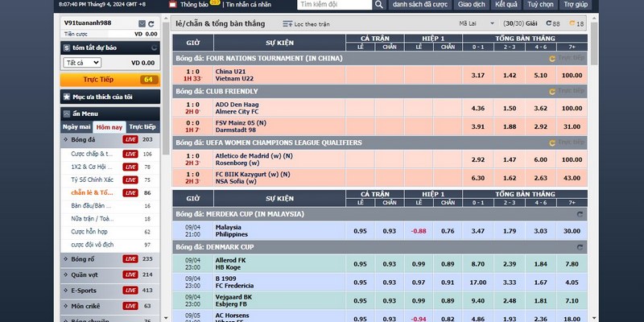This screenshot has height=322, width=644.
Task: Refresh UEFA Women Champions League Qualifiers section
Action: point(552,143)
